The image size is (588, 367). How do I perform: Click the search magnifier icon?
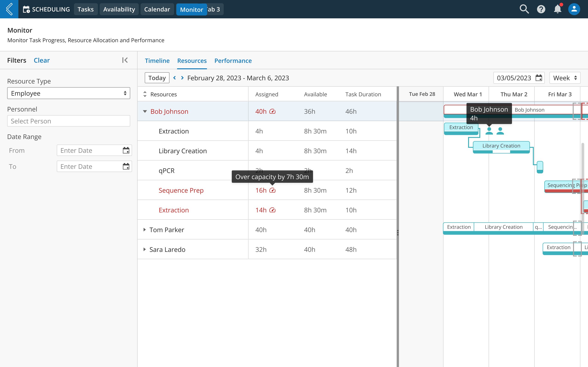[524, 9]
